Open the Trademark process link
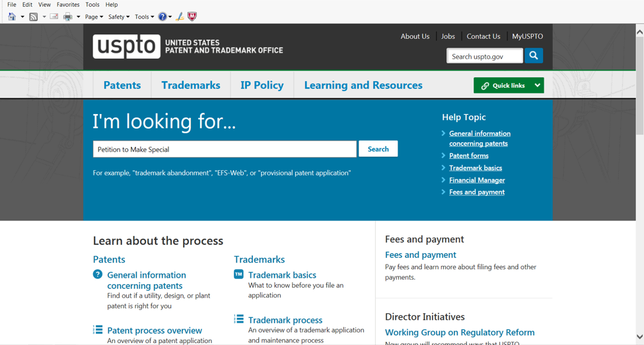This screenshot has width=644, height=345. coord(285,320)
